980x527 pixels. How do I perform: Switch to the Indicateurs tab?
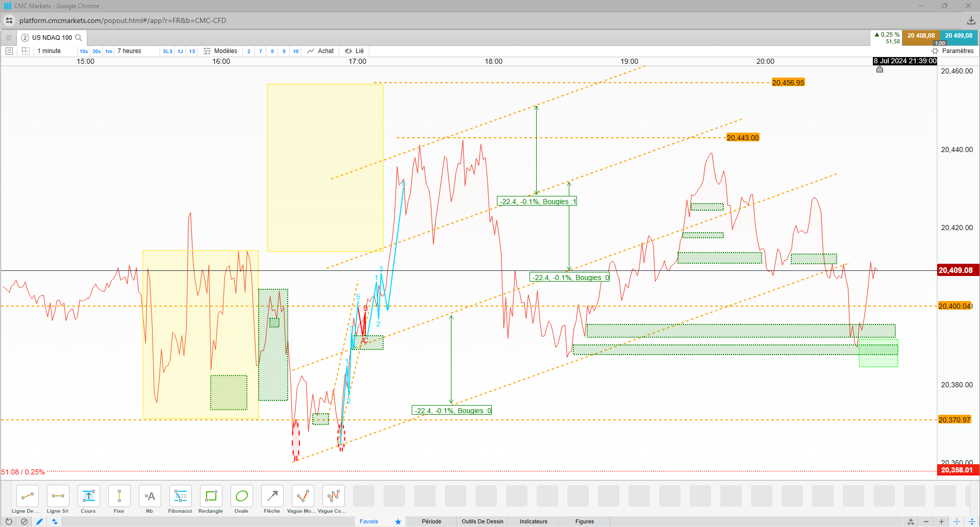533,521
